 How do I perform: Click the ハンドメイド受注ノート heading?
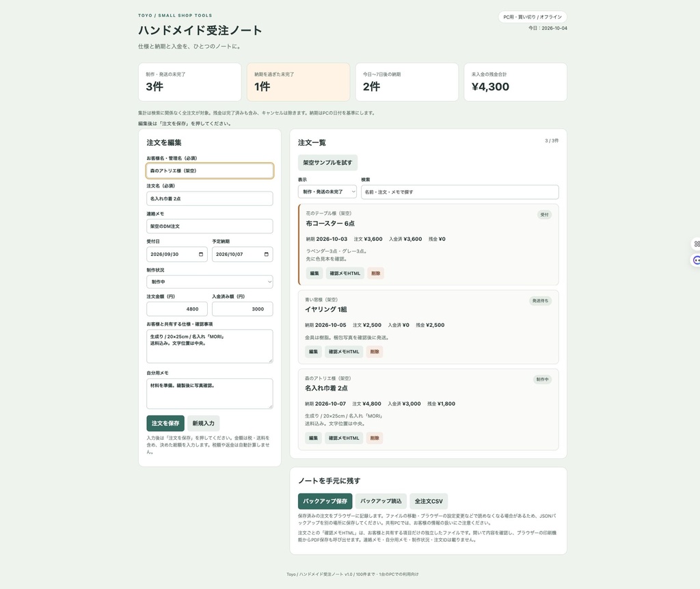[200, 30]
